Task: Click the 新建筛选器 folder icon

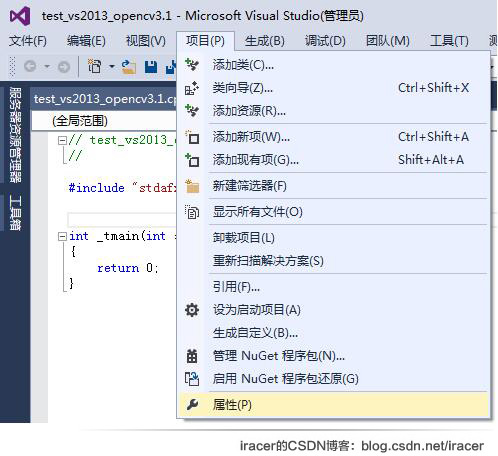Action: coord(192,186)
